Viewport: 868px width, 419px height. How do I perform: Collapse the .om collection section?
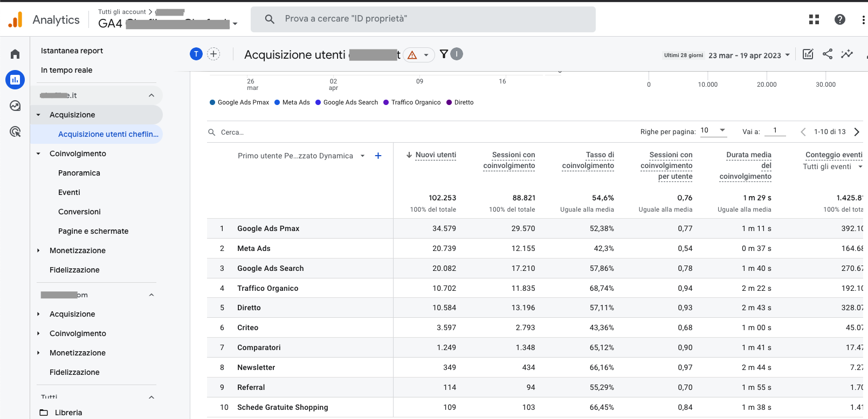151,295
